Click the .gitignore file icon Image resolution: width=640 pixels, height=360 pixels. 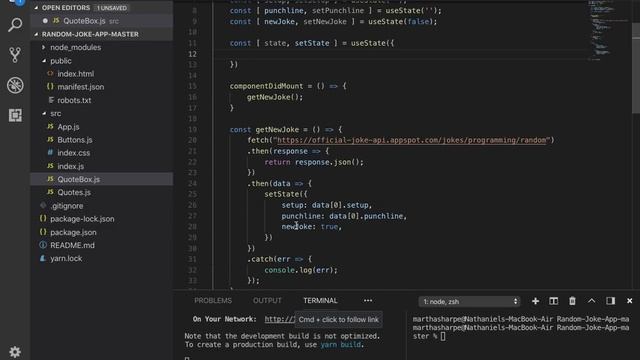click(x=43, y=205)
